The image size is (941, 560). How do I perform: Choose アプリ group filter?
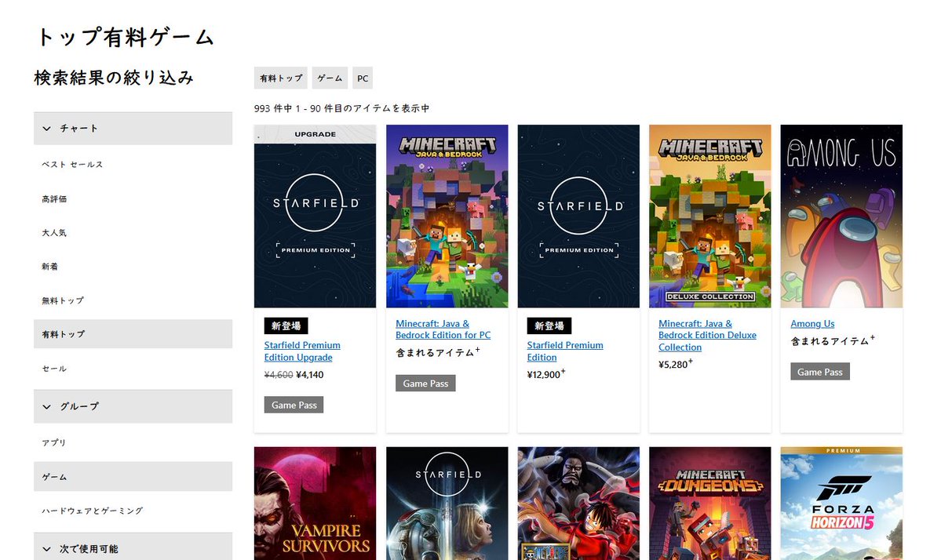pyautogui.click(x=54, y=442)
